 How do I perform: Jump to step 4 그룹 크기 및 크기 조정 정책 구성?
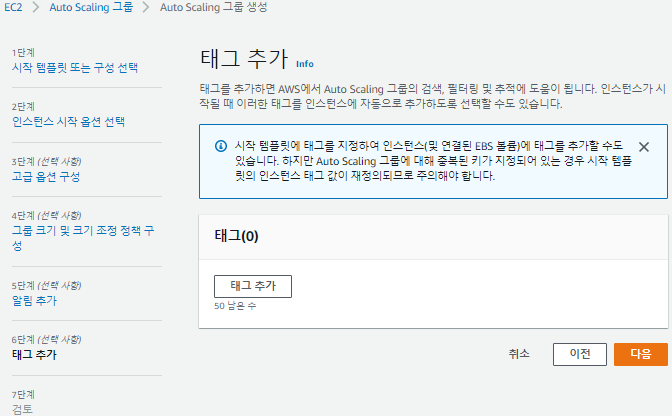(83, 238)
